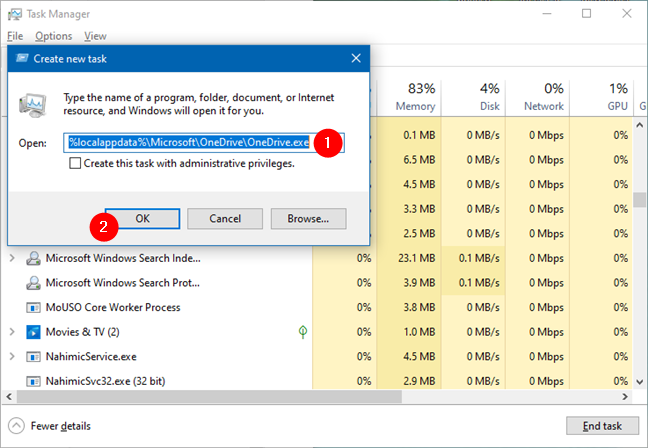Click the run program icon inside the dialog
648x448 pixels.
tap(33, 105)
